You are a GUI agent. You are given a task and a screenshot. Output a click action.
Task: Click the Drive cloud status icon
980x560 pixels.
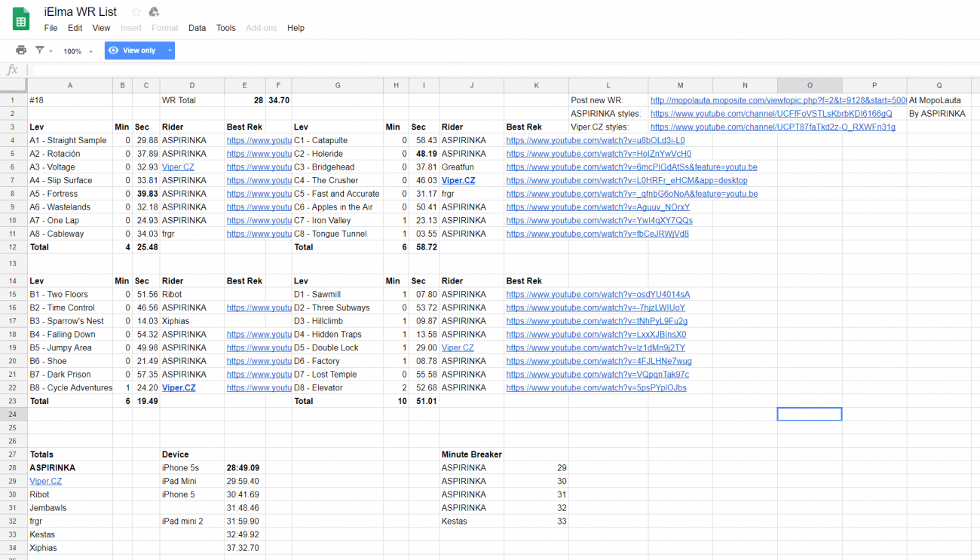[x=154, y=11]
